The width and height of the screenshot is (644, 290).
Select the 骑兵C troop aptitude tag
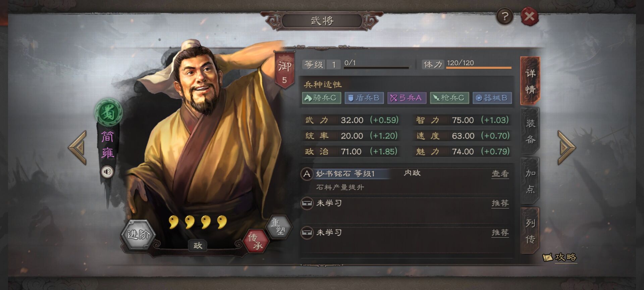coord(321,98)
